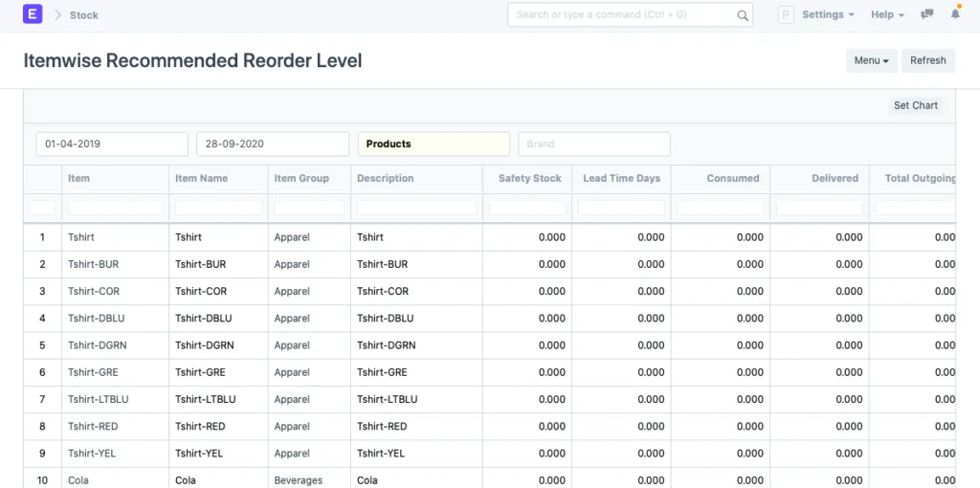Go to Stock breadcrumb link
The image size is (980, 488).
pos(84,15)
